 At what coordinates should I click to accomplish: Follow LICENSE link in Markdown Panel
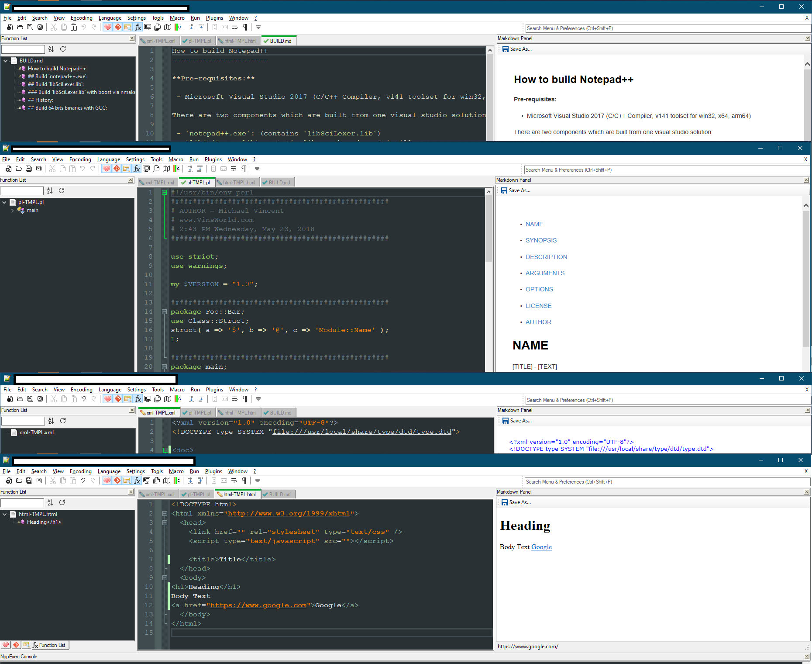click(538, 306)
